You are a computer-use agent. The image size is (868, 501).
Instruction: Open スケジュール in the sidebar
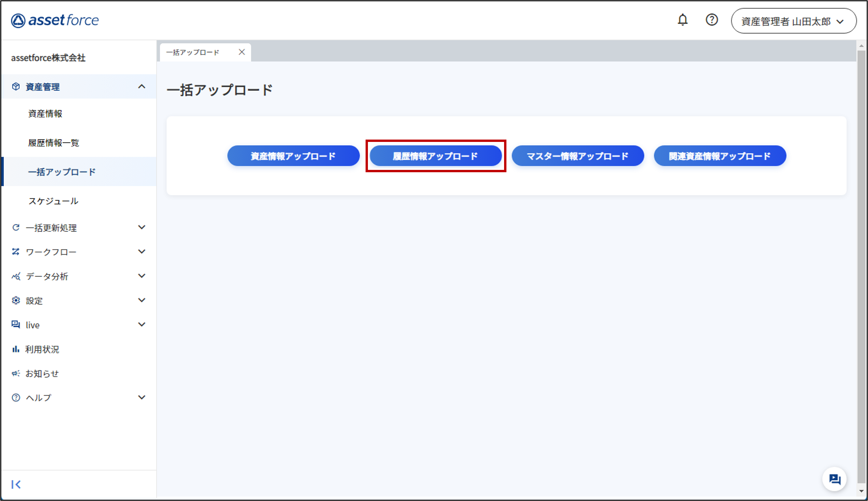click(53, 201)
